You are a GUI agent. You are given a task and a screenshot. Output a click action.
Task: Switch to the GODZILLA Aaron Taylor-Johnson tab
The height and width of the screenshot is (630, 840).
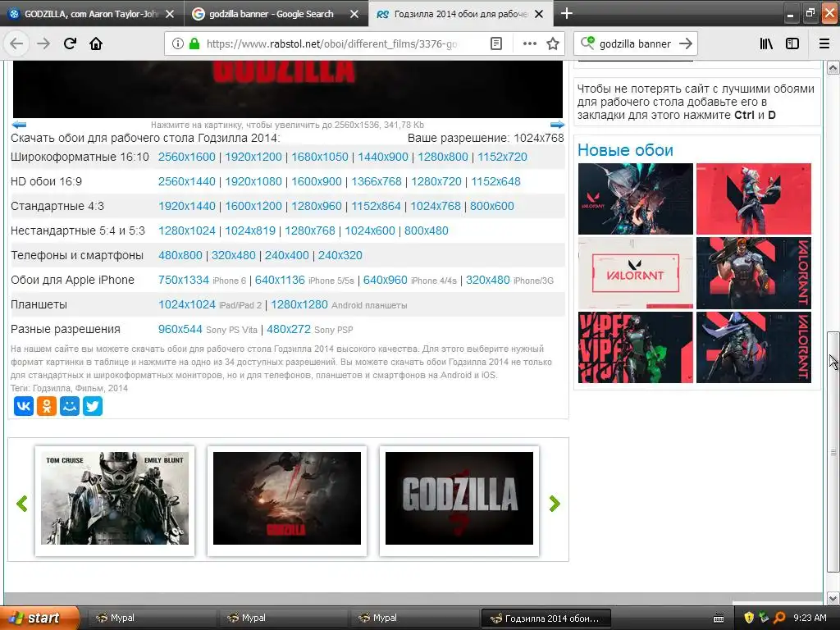92,14
